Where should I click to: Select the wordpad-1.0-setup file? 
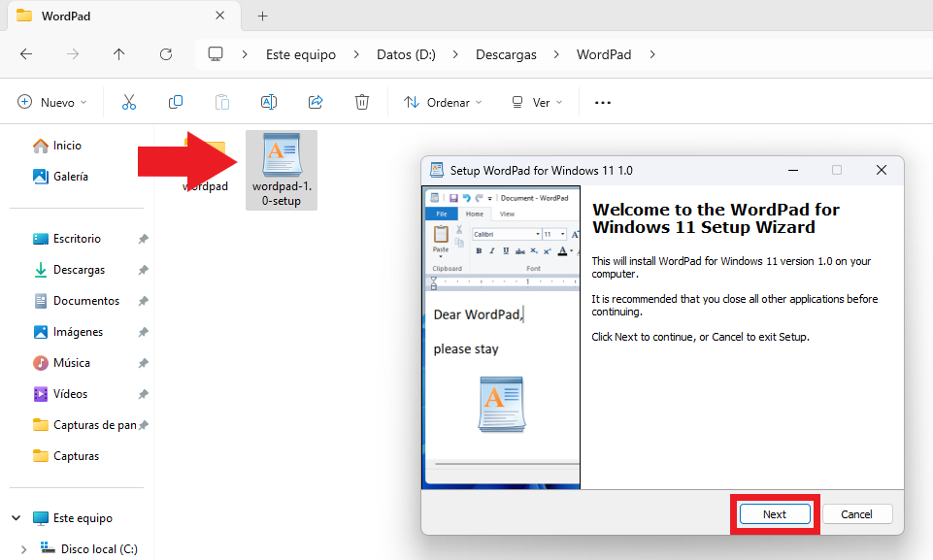[x=282, y=170]
